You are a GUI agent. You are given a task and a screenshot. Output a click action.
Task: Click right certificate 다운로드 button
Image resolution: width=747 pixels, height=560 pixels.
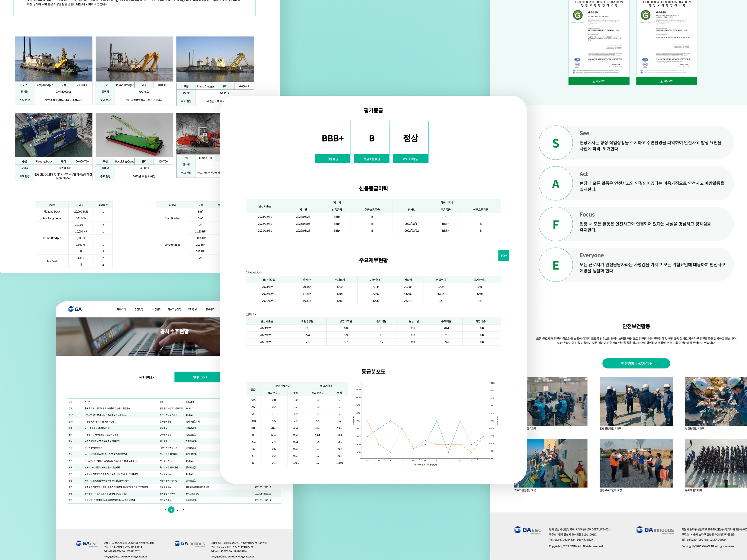pos(667,81)
